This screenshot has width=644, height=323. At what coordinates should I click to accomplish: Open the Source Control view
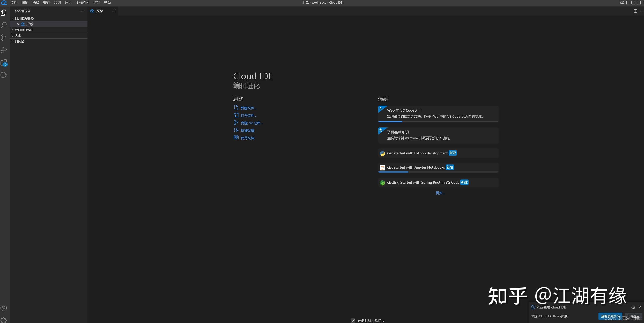4,38
